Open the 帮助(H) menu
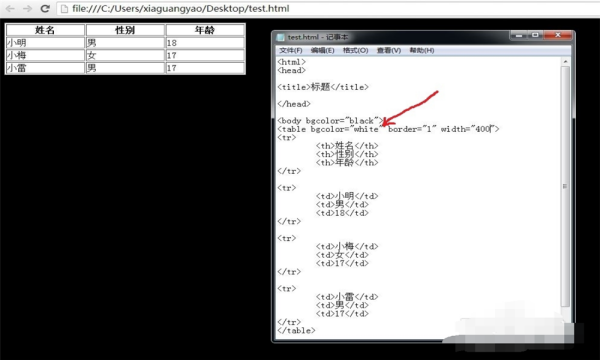600x360 pixels. (422, 50)
